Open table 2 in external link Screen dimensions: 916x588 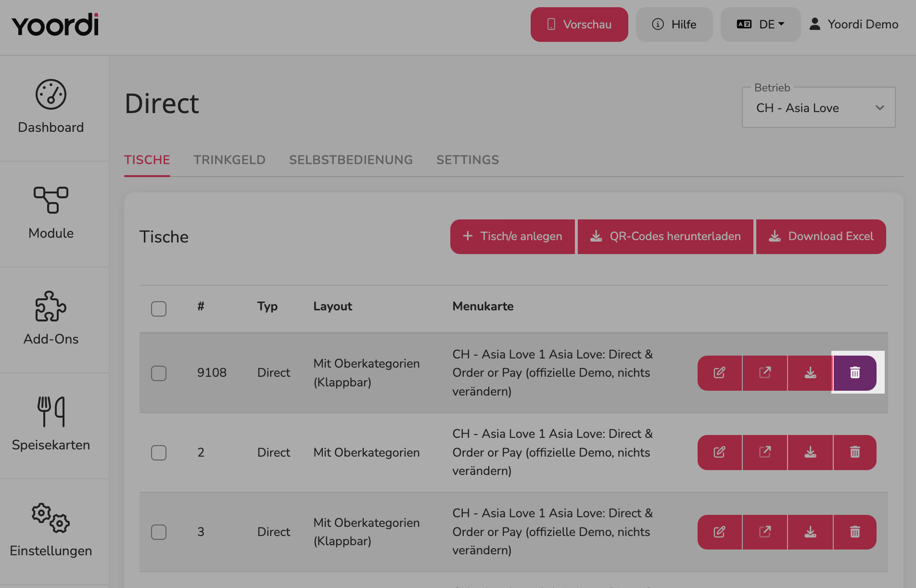pos(765,452)
